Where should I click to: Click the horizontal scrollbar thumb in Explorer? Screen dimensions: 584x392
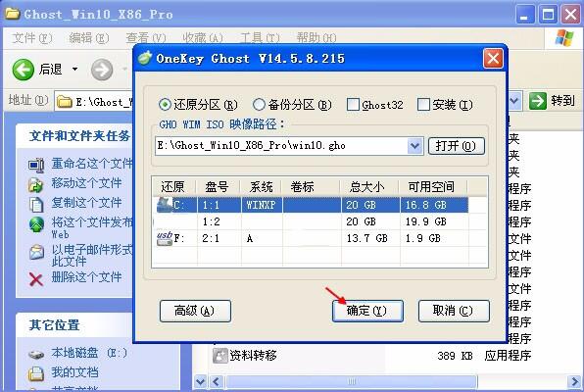[352, 381]
